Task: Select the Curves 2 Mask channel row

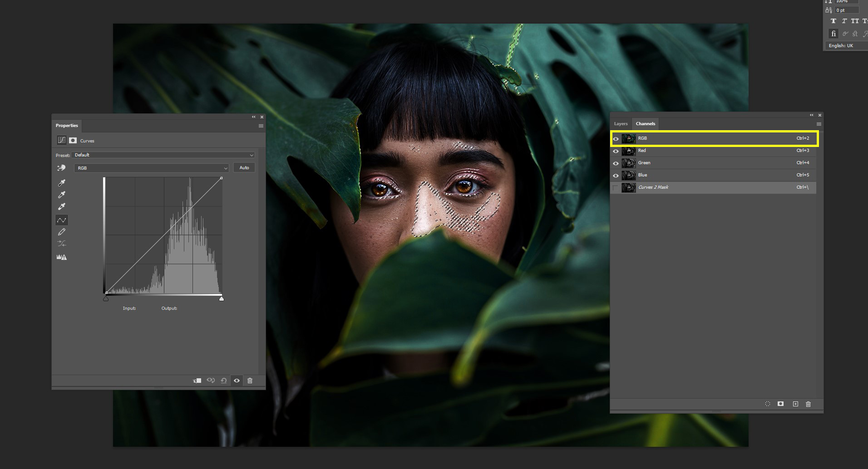Action: [x=713, y=188]
